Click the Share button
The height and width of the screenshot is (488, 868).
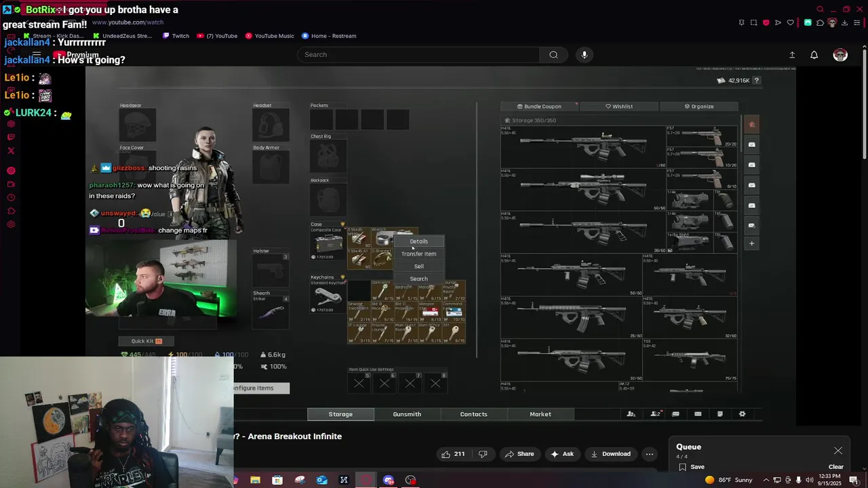519,454
